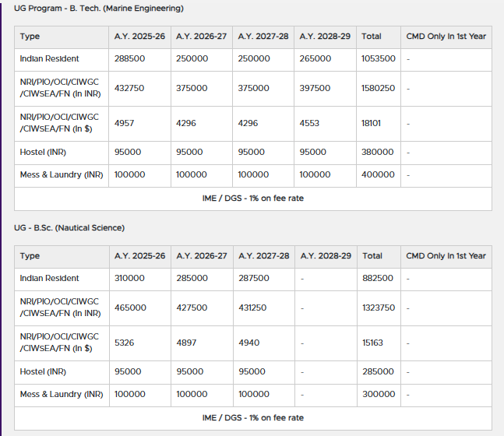Select the 15163 dollar total
This screenshot has height=436, width=504.
(372, 343)
